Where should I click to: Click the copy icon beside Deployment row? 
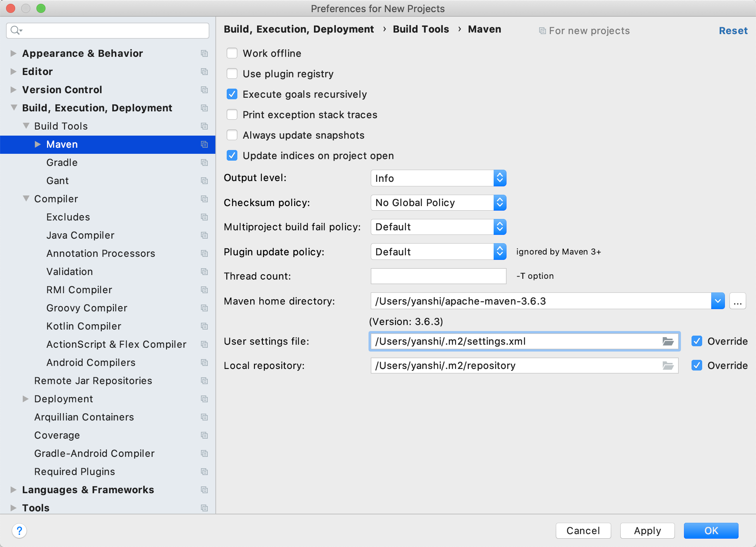tap(204, 399)
